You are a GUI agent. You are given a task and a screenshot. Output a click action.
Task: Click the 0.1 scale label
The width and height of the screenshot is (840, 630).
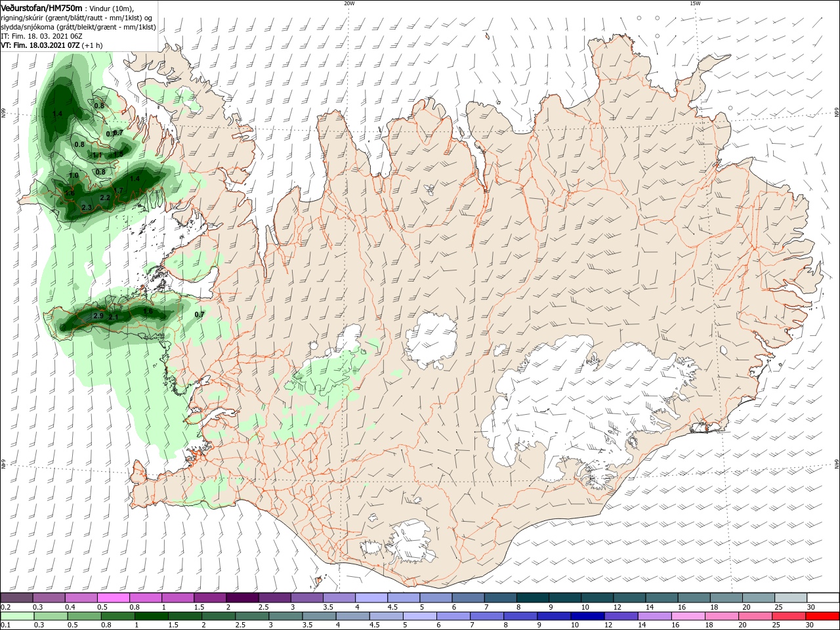click(5, 625)
